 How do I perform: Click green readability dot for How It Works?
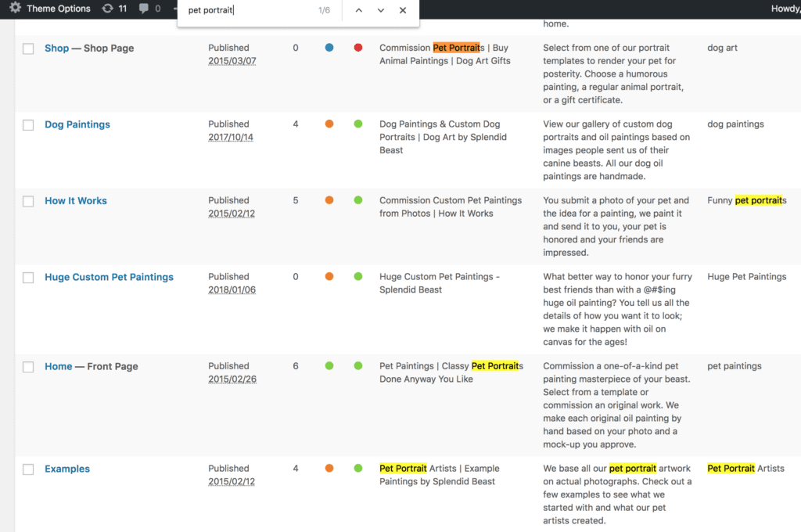(358, 199)
